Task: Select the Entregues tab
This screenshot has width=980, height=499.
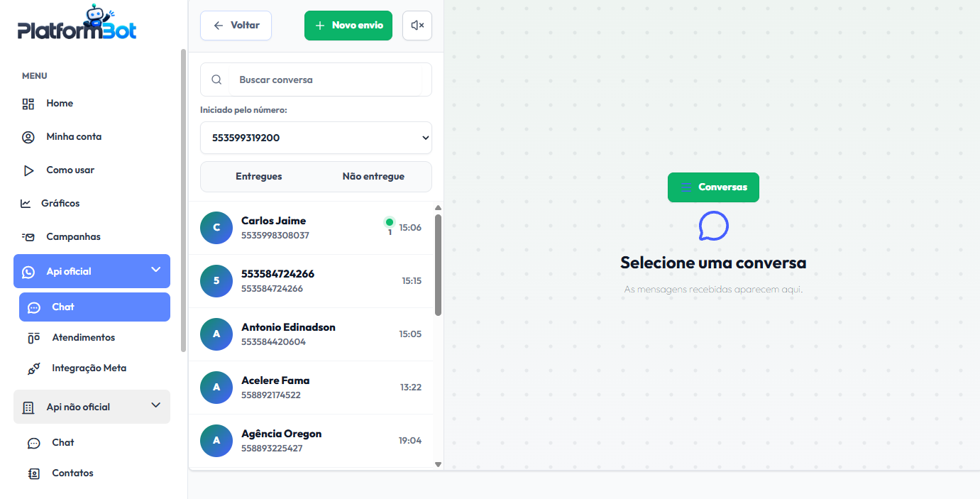Action: (259, 177)
